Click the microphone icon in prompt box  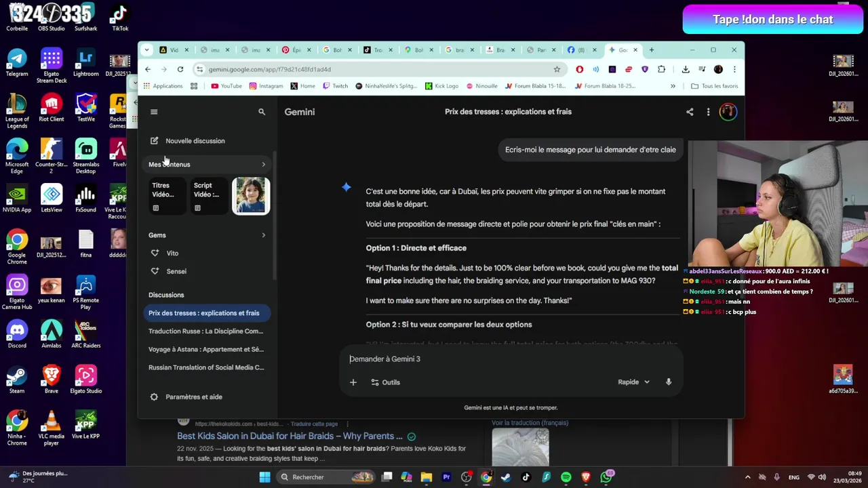[x=669, y=382]
